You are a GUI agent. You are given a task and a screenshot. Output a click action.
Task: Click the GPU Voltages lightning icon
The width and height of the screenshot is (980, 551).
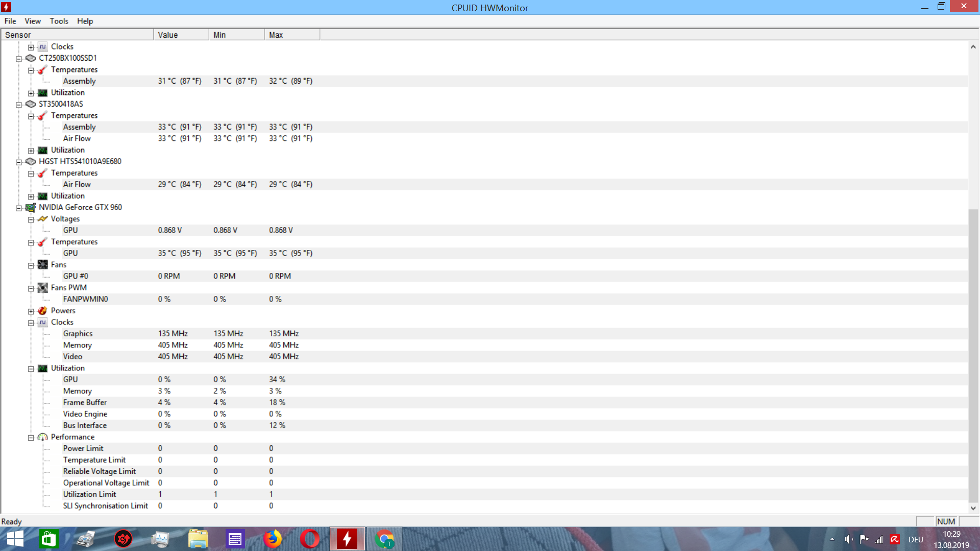[x=43, y=219]
